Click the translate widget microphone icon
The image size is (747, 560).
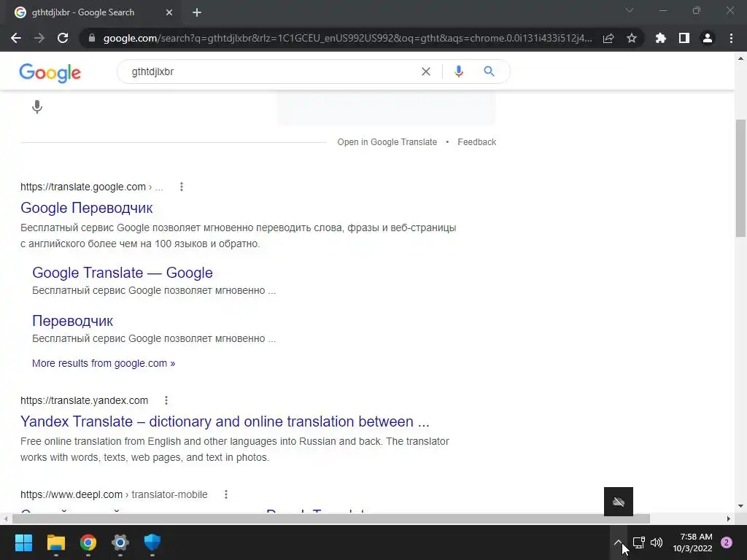37,106
